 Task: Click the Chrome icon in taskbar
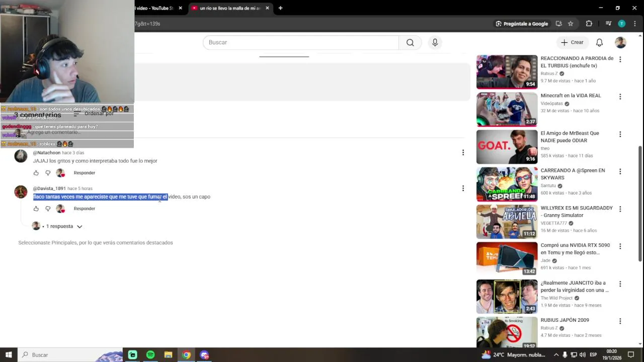(x=186, y=355)
